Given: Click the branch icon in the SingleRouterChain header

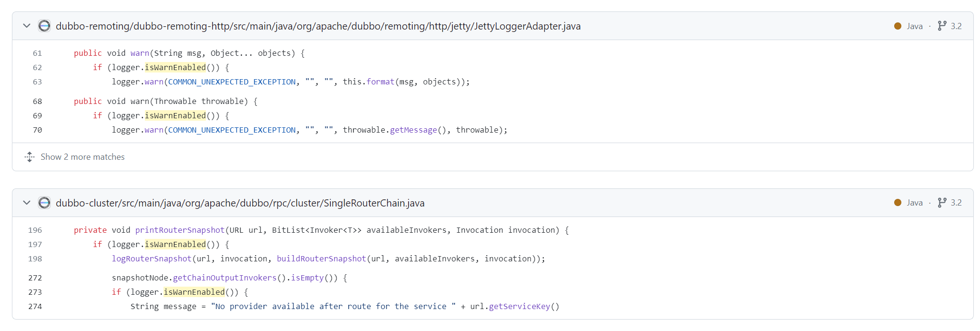Looking at the screenshot, I should click(942, 203).
